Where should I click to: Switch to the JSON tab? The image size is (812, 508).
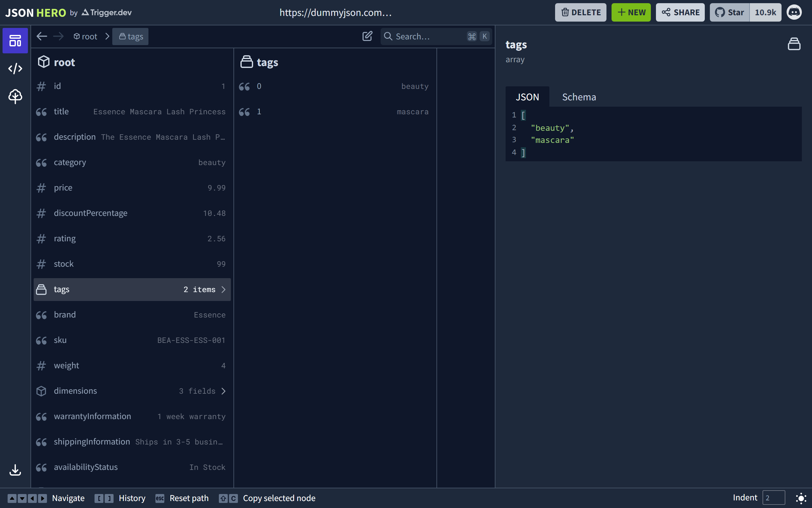click(527, 97)
